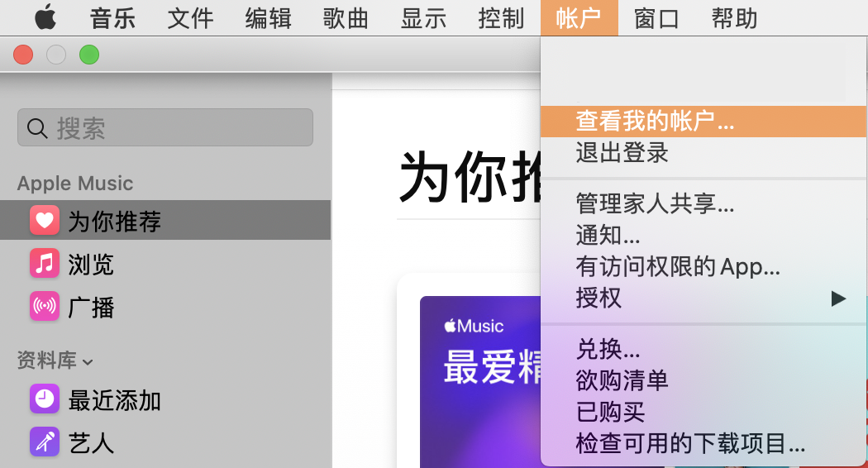Open the purple Apple Music playlist card
Viewport: 868px width, 468px height.
click(x=480, y=382)
